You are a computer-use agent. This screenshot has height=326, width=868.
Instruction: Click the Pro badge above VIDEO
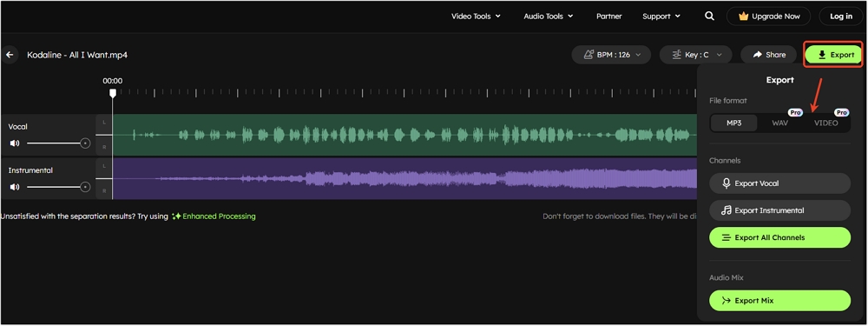(x=841, y=112)
